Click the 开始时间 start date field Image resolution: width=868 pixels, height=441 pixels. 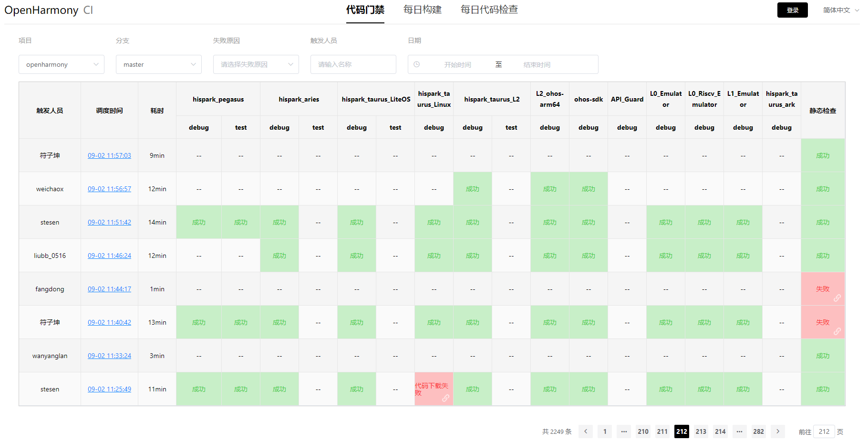(457, 64)
